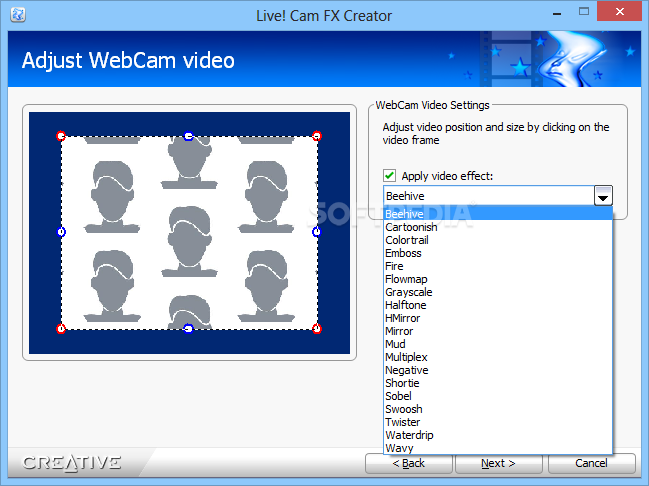Choose the Mud effect
649x486 pixels.
click(x=498, y=344)
